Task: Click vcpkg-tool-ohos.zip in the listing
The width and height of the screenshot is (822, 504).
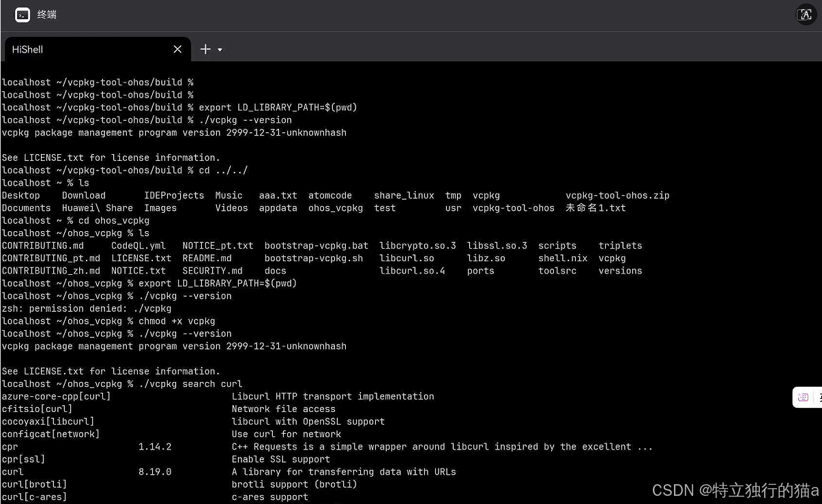Action: click(x=617, y=195)
